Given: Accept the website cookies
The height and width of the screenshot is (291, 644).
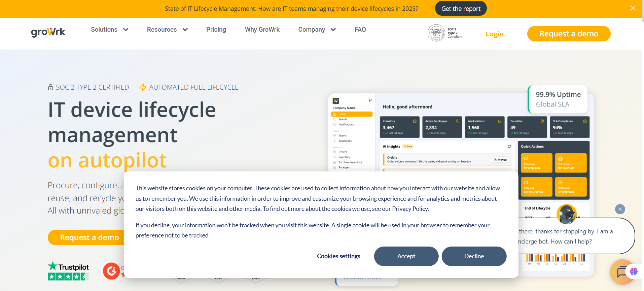Looking at the screenshot, I should (406, 256).
